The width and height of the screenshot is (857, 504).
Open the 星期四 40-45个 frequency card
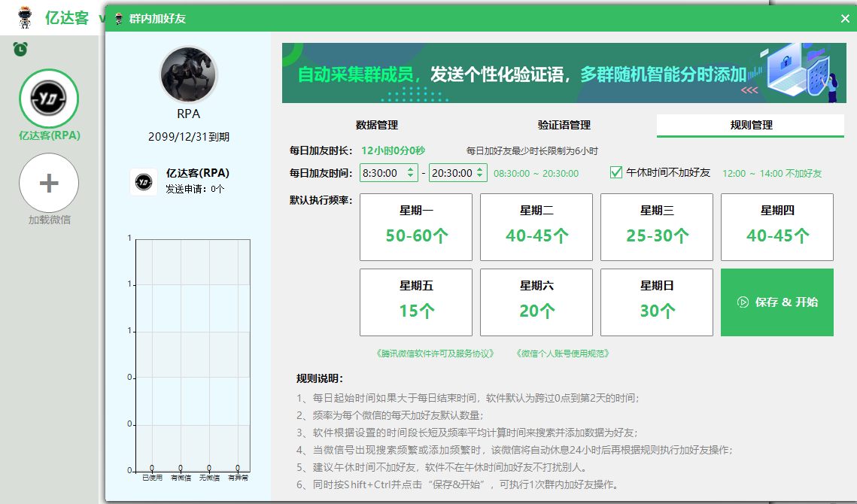777,227
